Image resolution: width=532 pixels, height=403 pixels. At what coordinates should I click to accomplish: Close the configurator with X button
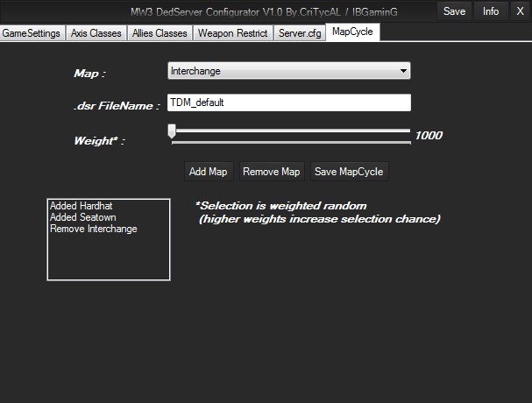tap(519, 11)
